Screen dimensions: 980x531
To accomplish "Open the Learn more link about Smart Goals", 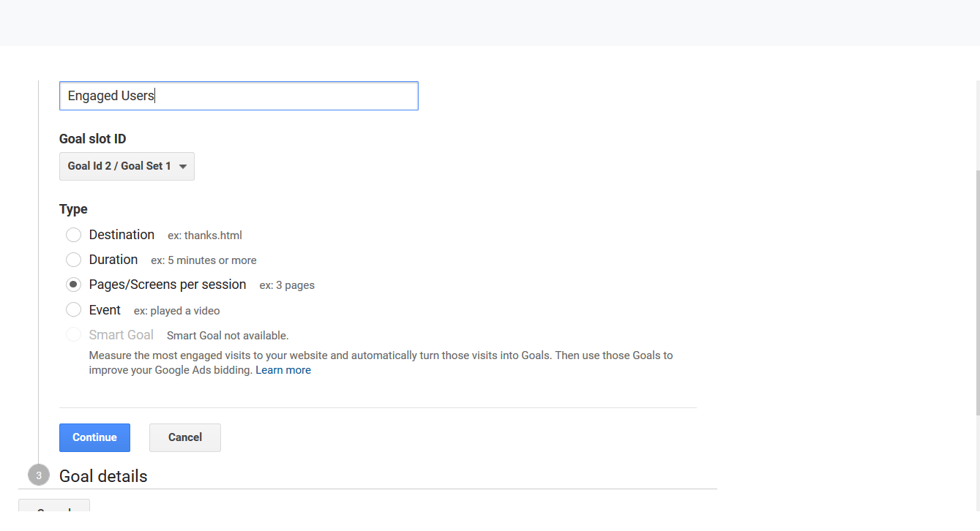I will pyautogui.click(x=283, y=369).
